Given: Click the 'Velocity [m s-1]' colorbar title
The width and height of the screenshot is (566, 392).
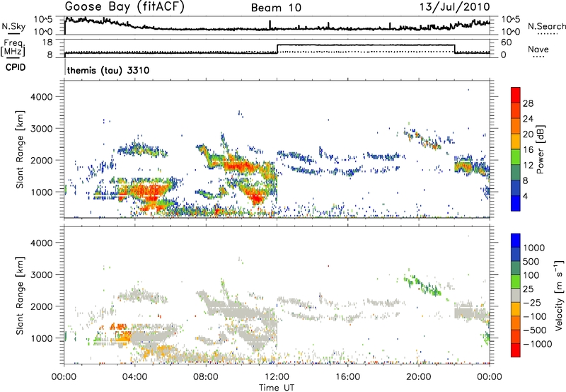Looking at the screenshot, I should (x=559, y=295).
